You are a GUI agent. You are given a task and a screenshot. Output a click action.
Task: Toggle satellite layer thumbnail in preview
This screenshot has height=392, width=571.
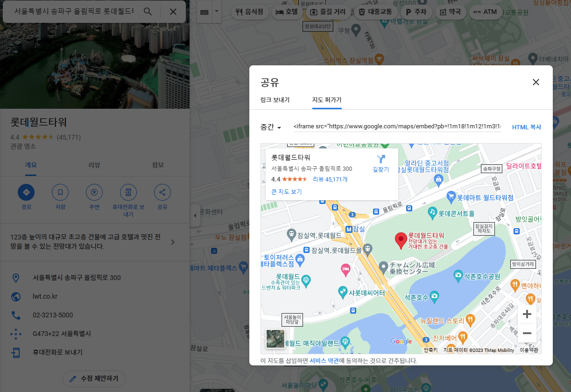(275, 339)
